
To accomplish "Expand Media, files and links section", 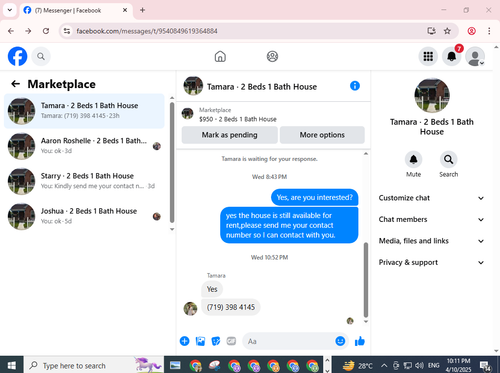I will pos(431,241).
